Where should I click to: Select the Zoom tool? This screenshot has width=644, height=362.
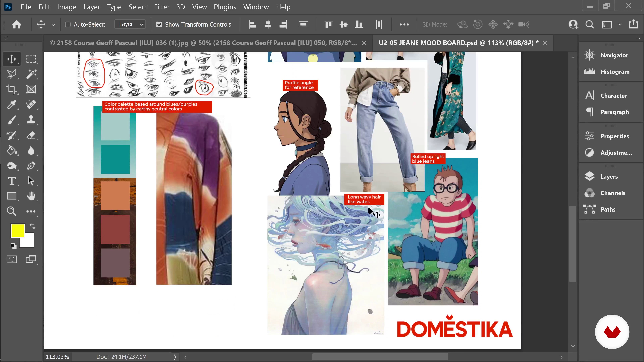[x=12, y=212]
